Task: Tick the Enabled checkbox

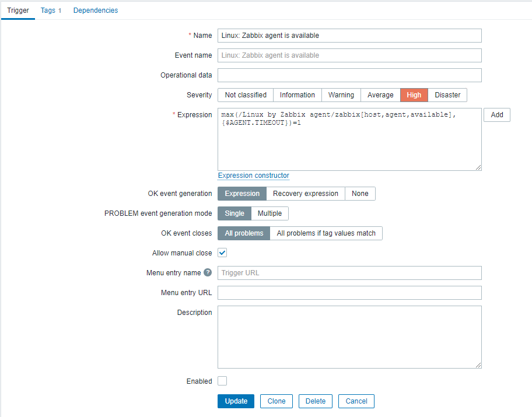Action: [x=222, y=381]
